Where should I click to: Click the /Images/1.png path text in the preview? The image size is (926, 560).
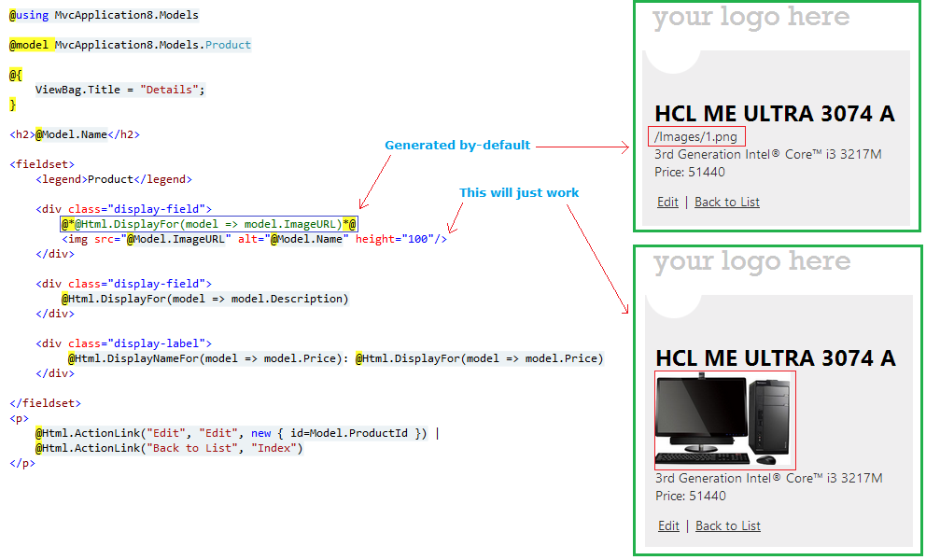click(x=696, y=136)
